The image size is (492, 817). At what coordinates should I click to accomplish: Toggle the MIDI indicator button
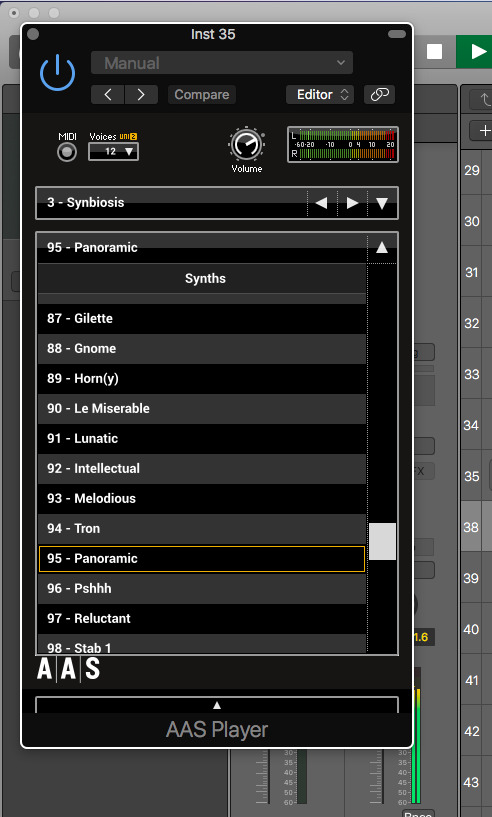67,153
